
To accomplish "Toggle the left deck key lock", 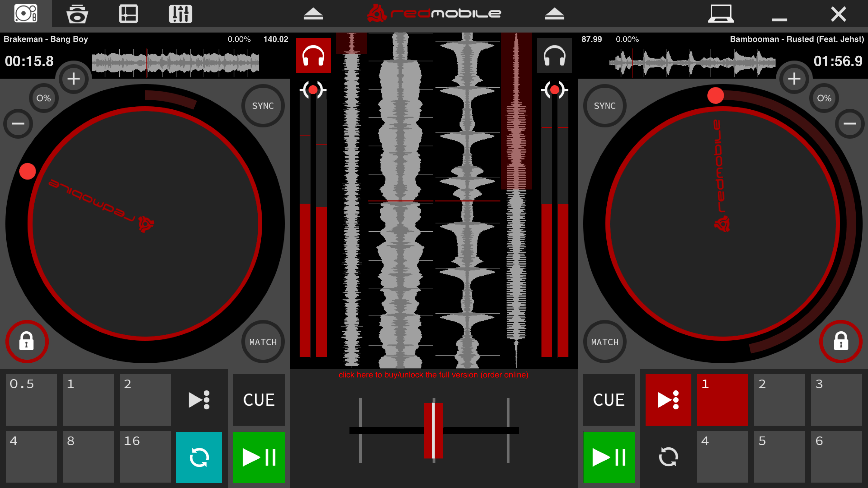I will pyautogui.click(x=27, y=341).
